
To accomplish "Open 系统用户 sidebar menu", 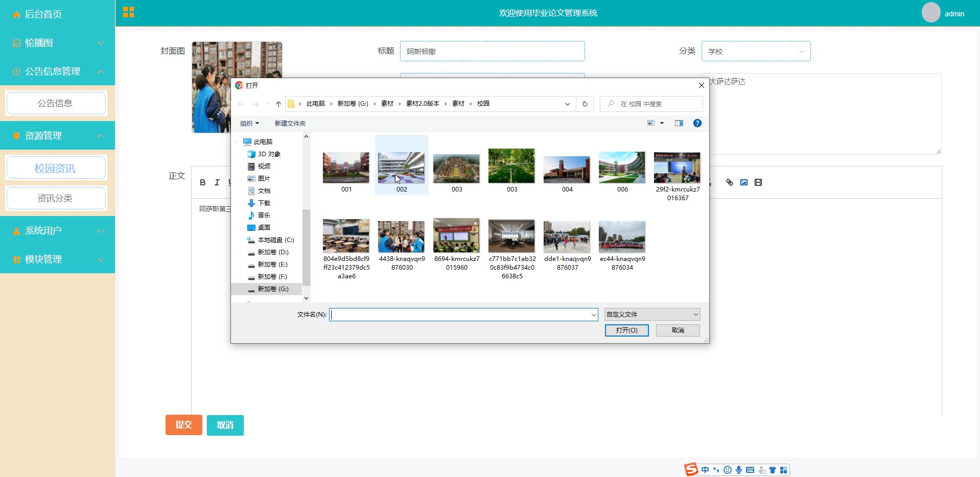I will click(x=57, y=231).
